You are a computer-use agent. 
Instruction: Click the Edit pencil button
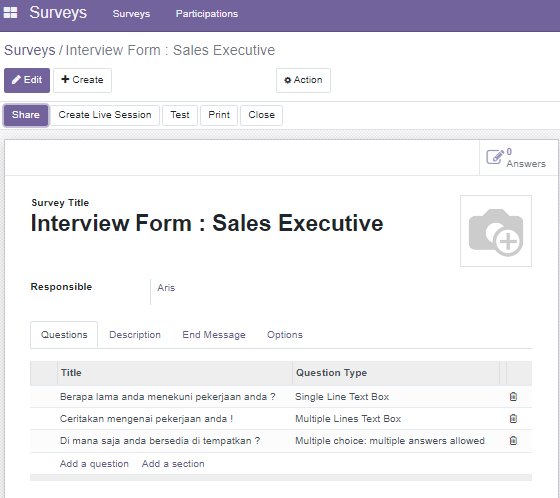click(27, 80)
